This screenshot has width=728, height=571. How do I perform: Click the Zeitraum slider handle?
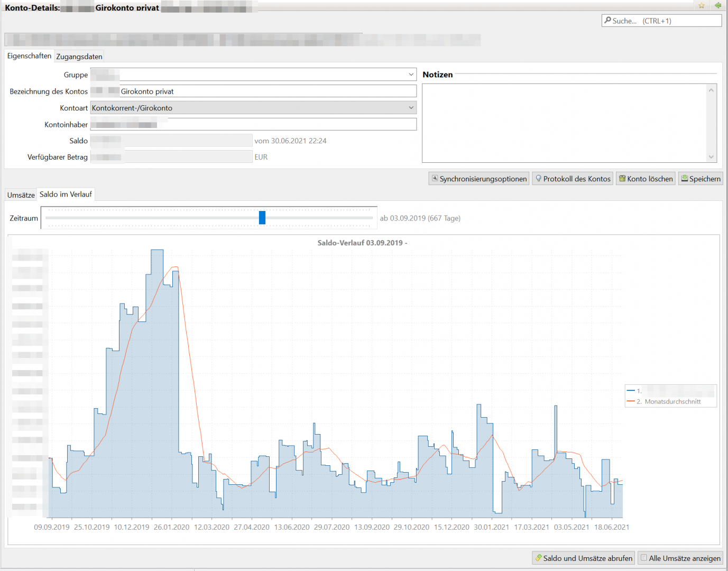click(x=262, y=218)
